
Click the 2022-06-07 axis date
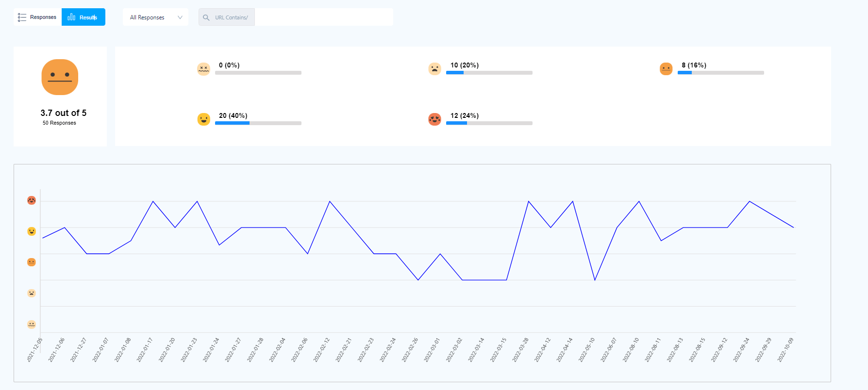point(609,350)
